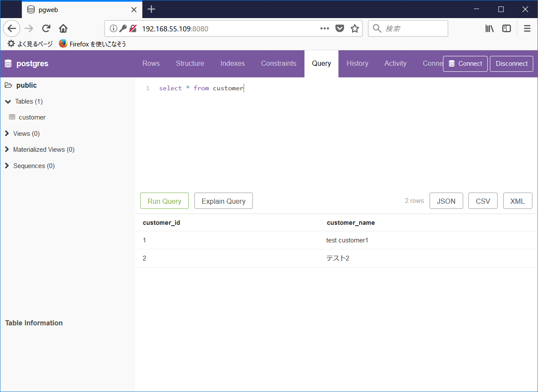
Task: Click the public schema folder icon
Action: pos(8,85)
